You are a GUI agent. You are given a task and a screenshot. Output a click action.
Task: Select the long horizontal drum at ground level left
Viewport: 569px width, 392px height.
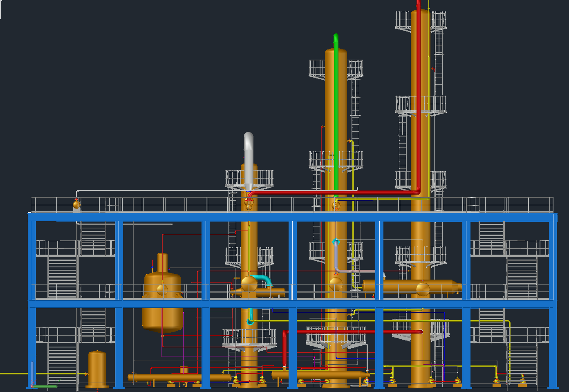point(179,378)
